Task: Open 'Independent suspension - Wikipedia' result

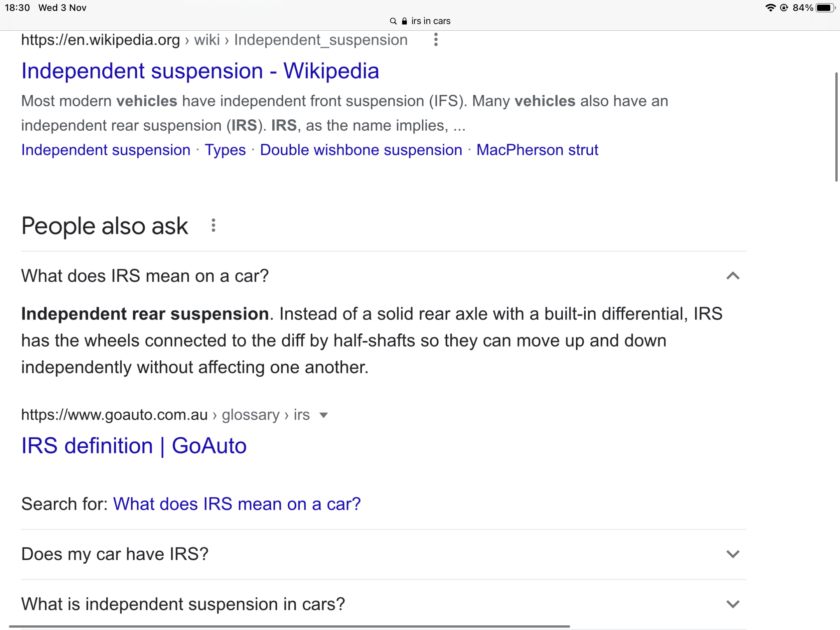Action: pyautogui.click(x=200, y=71)
